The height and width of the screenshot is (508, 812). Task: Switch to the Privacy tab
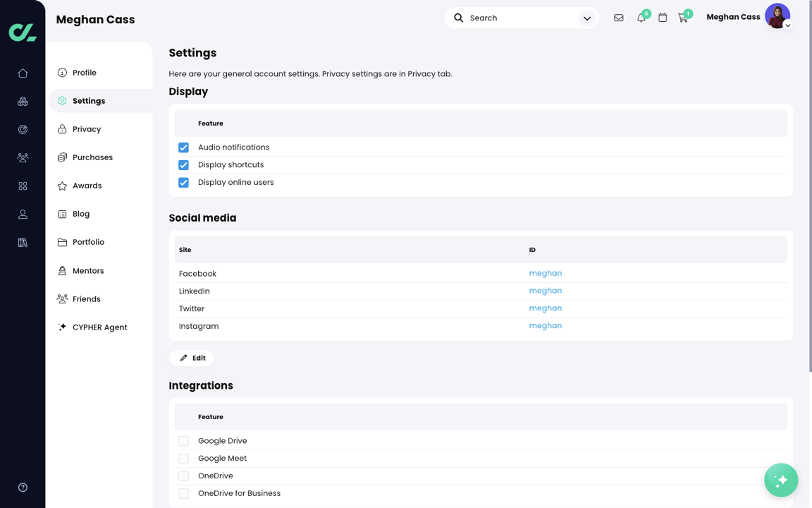(x=88, y=128)
